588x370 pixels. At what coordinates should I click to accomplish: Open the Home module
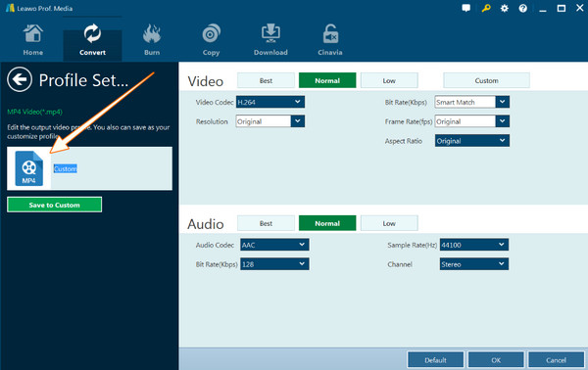[x=33, y=40]
